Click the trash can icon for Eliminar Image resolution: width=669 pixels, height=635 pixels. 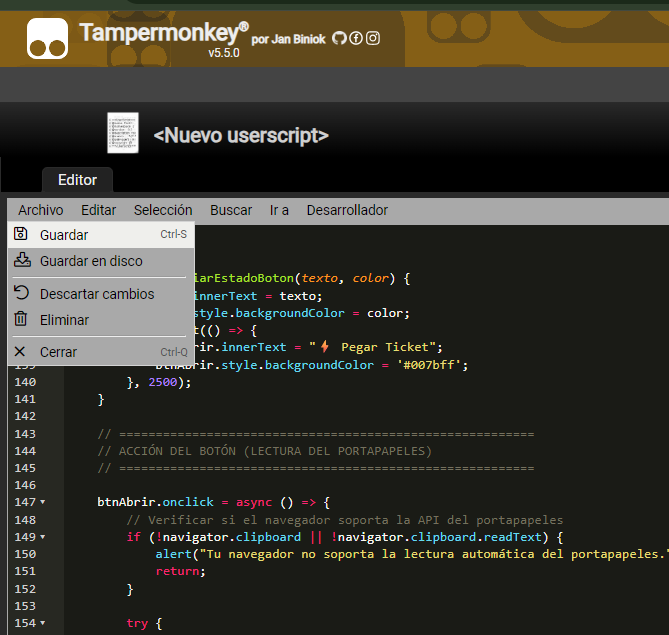pyautogui.click(x=20, y=319)
